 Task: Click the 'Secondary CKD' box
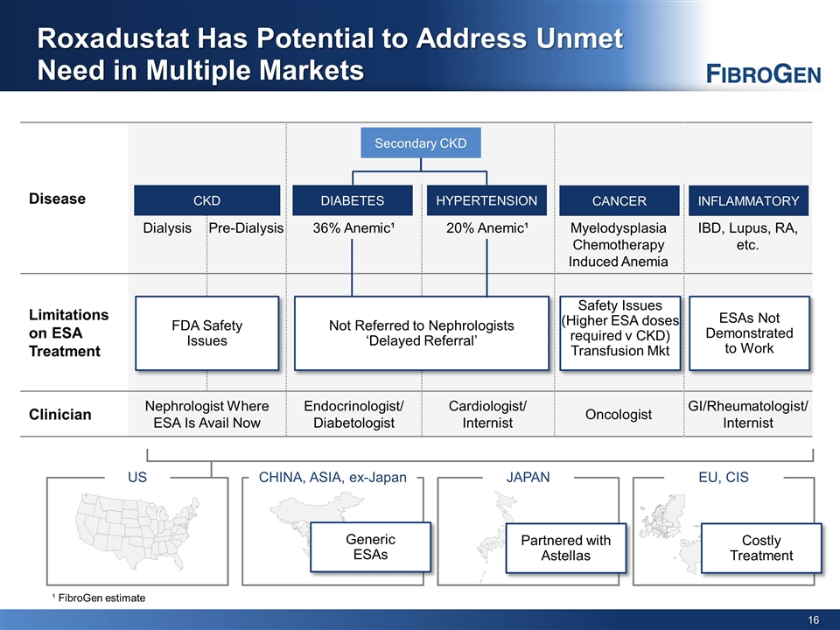[x=421, y=143]
